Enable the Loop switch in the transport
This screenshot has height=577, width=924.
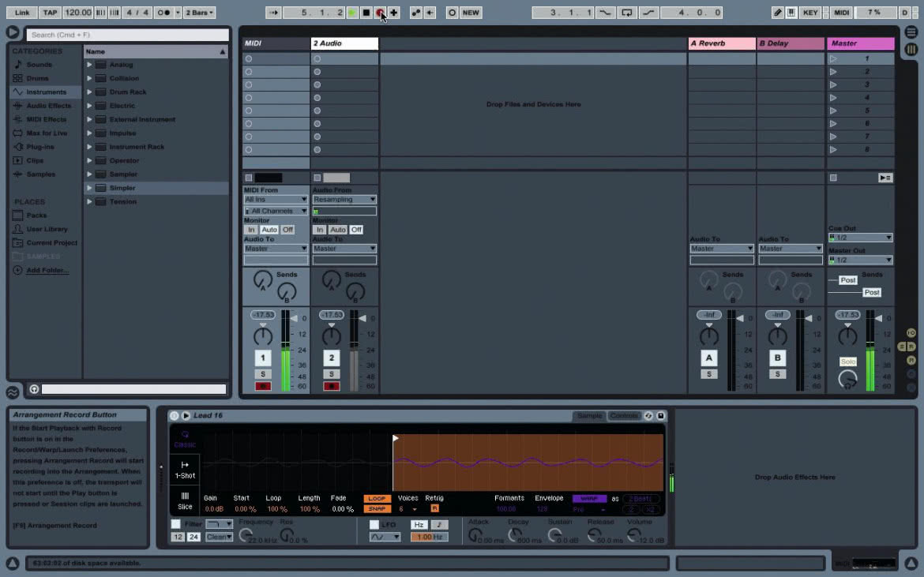[627, 13]
